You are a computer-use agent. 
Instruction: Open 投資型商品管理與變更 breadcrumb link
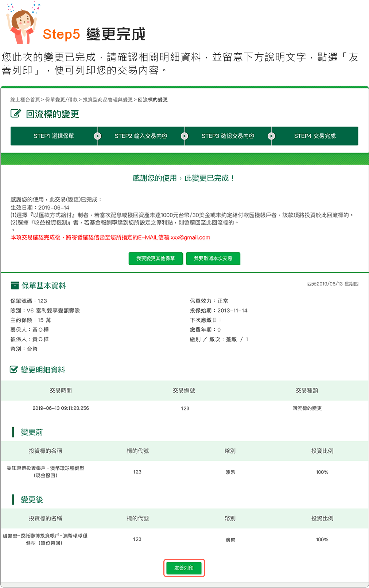click(108, 100)
